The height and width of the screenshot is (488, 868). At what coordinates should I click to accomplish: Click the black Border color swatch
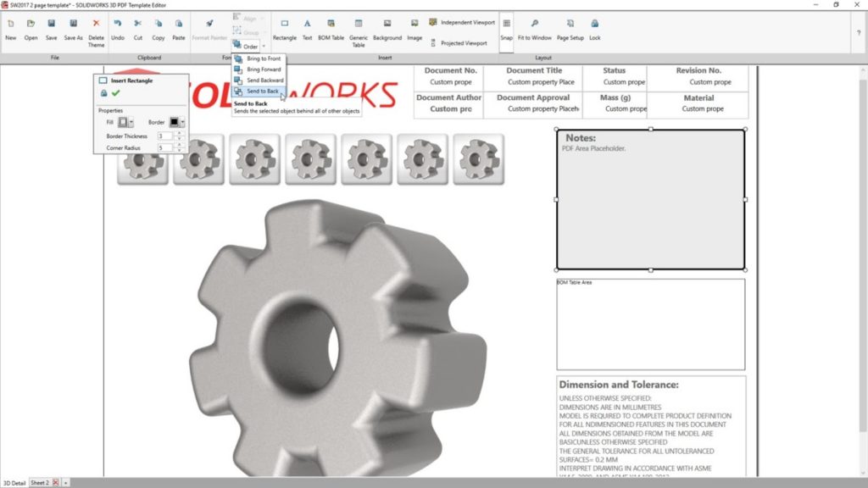174,122
